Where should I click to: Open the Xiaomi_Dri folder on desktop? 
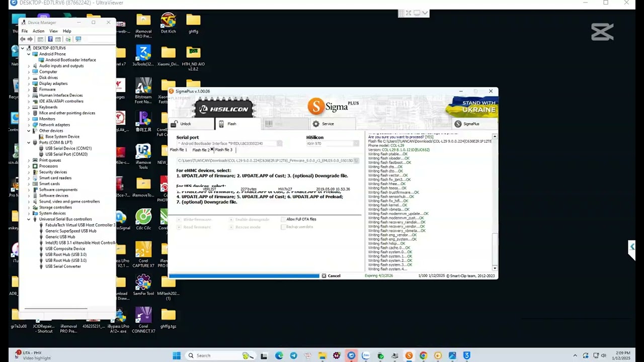pyautogui.click(x=168, y=56)
